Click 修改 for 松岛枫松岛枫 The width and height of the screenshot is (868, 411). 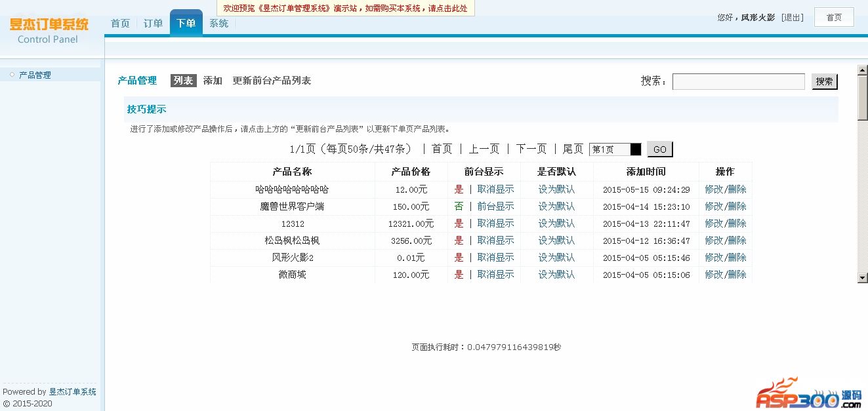click(x=714, y=241)
